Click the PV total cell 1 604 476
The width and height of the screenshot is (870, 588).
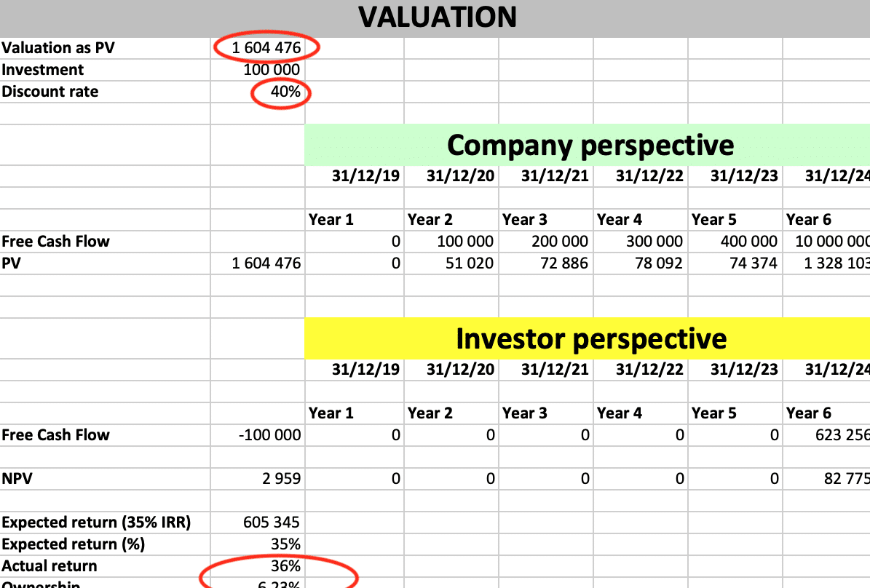(x=258, y=263)
